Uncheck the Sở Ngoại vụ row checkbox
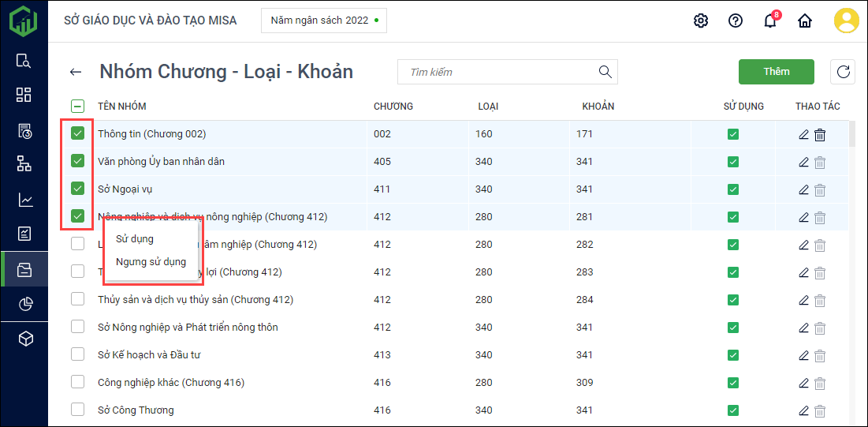The image size is (868, 427). pos(78,189)
